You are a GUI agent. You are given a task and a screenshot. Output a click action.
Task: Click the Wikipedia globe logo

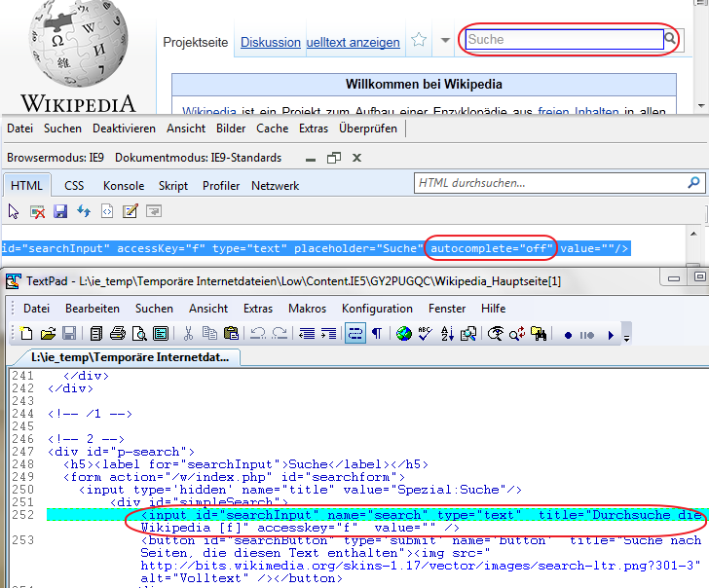pyautogui.click(x=78, y=44)
